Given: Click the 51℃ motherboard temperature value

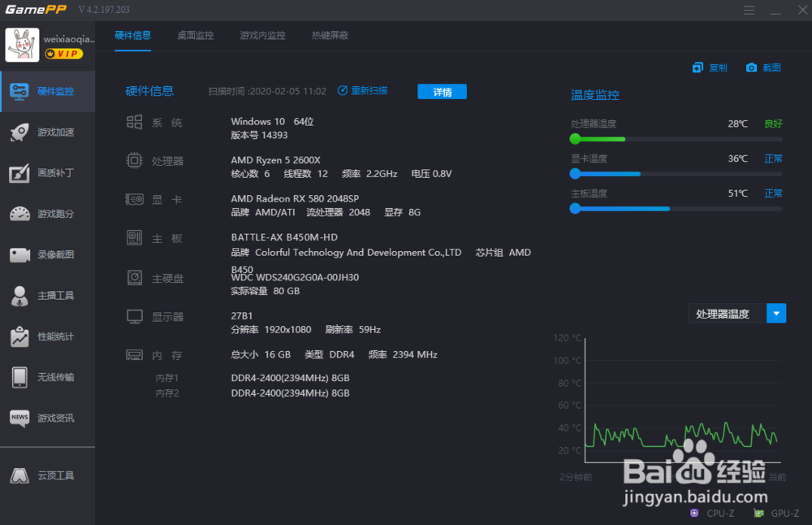Looking at the screenshot, I should point(737,193).
